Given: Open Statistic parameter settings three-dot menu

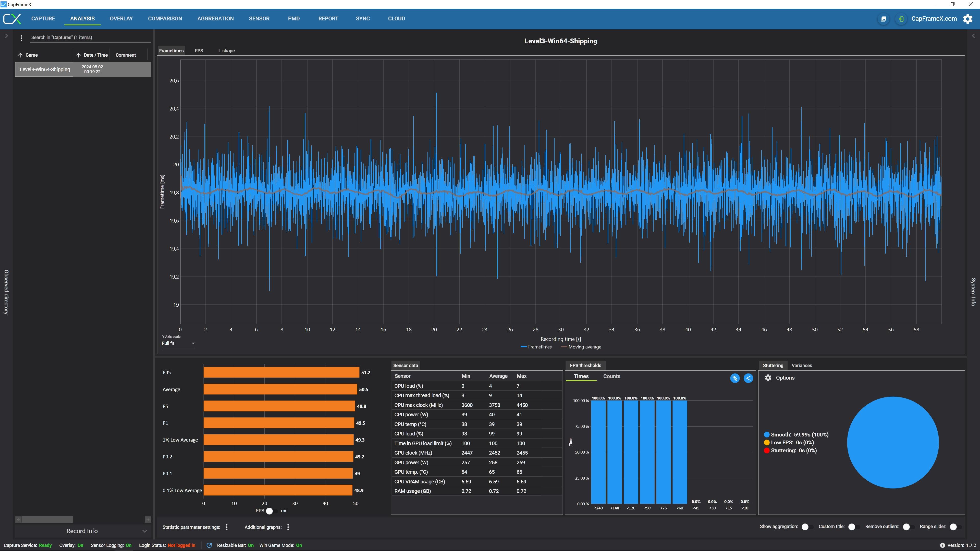Looking at the screenshot, I should coord(227,527).
